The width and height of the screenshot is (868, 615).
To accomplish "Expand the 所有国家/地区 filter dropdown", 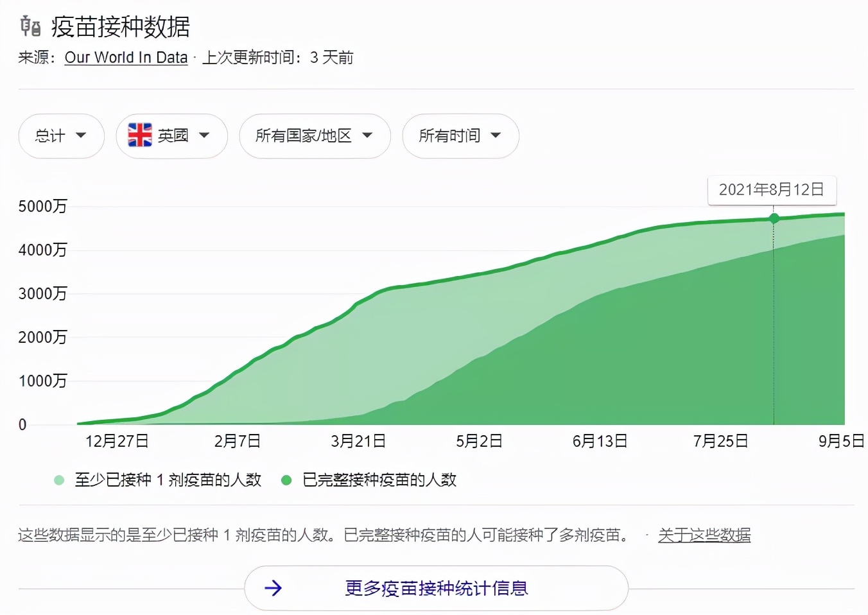I will click(x=315, y=135).
